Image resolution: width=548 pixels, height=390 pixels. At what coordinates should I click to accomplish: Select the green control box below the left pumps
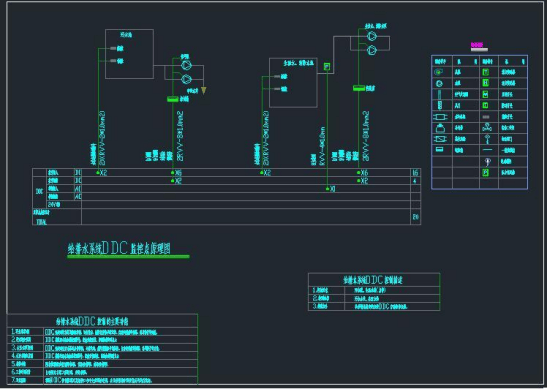click(173, 99)
